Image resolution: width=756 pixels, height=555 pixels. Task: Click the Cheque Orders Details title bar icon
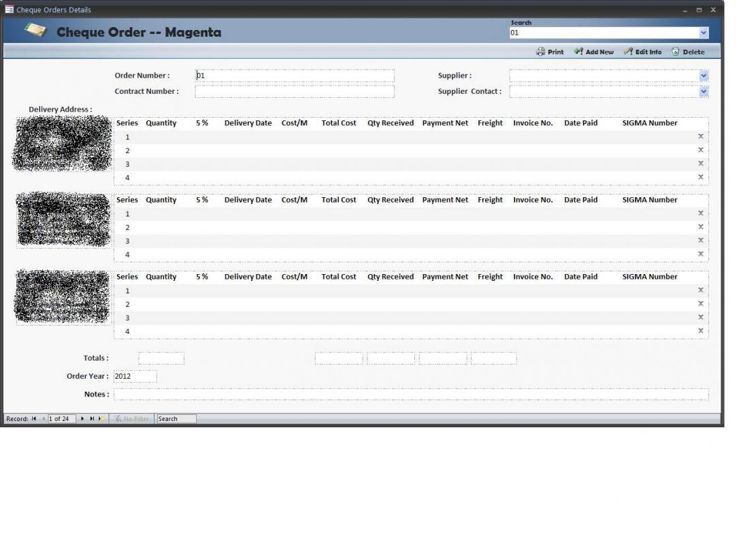[x=9, y=10]
